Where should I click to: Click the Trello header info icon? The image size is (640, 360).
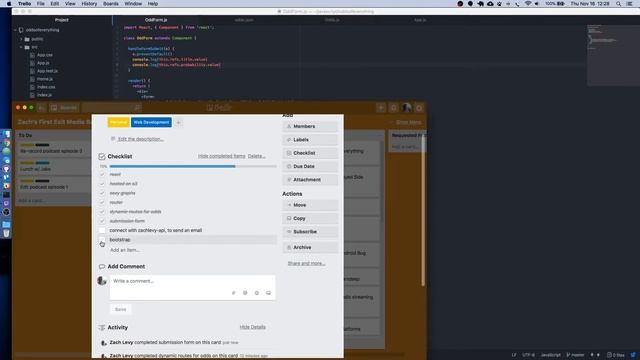pos(393,108)
